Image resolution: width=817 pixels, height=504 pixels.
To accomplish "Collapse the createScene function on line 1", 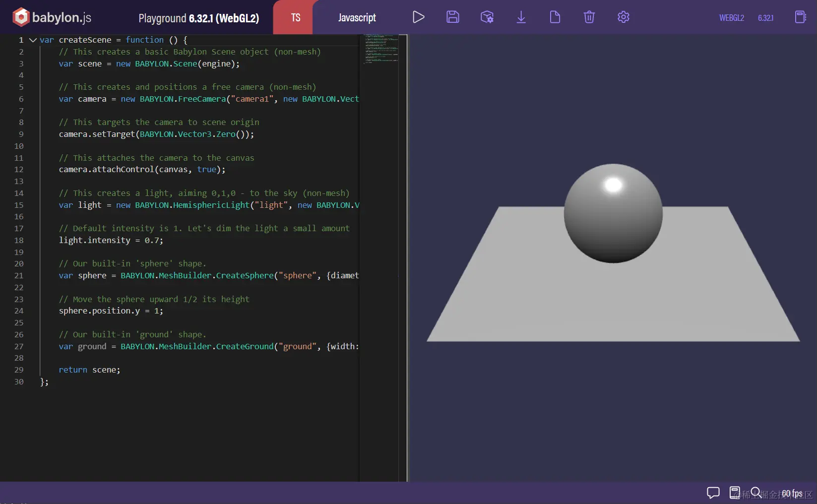I will (x=33, y=40).
